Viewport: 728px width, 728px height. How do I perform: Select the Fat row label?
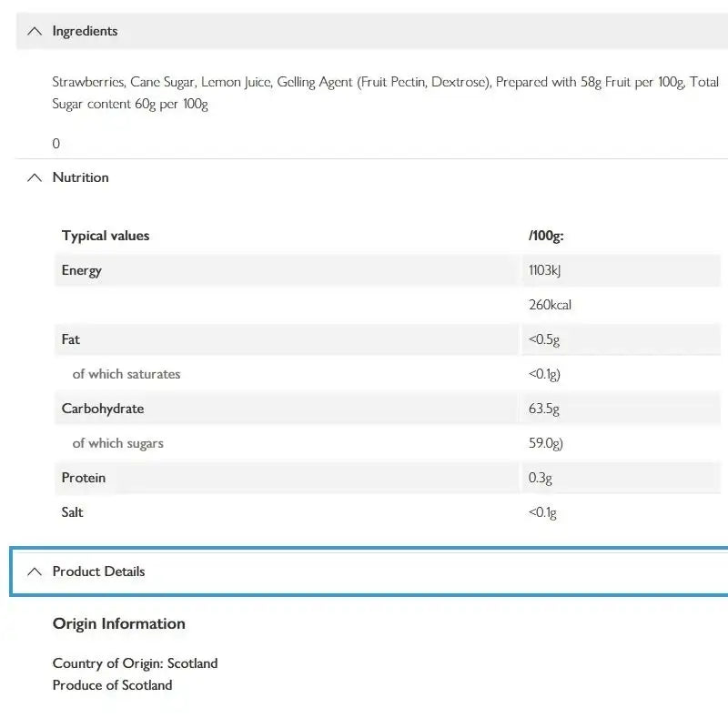(71, 339)
